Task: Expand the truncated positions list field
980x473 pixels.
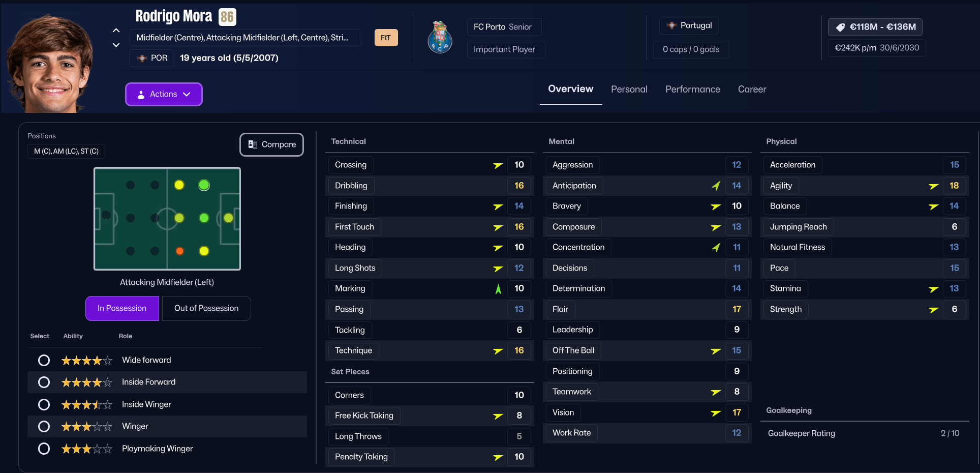Action: point(246,38)
